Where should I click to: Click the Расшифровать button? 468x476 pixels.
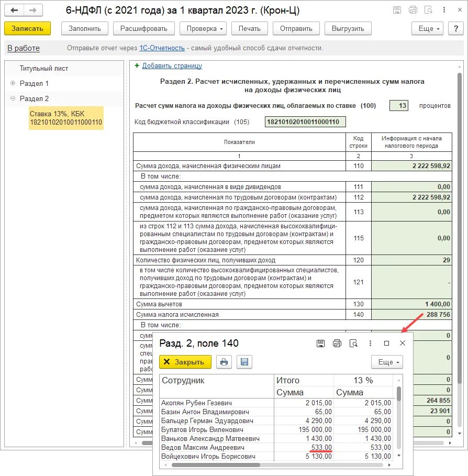coord(144,28)
